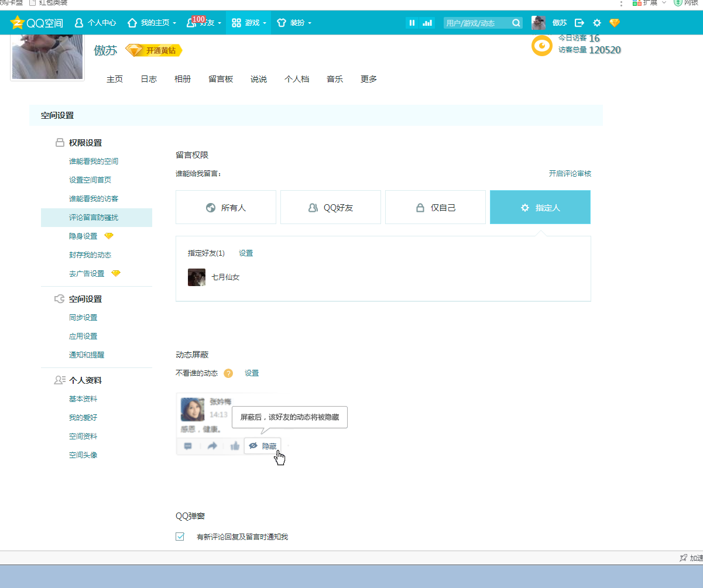This screenshot has height=588, width=703.
Task: Select 空间资料 in sidebar
Action: click(x=83, y=436)
